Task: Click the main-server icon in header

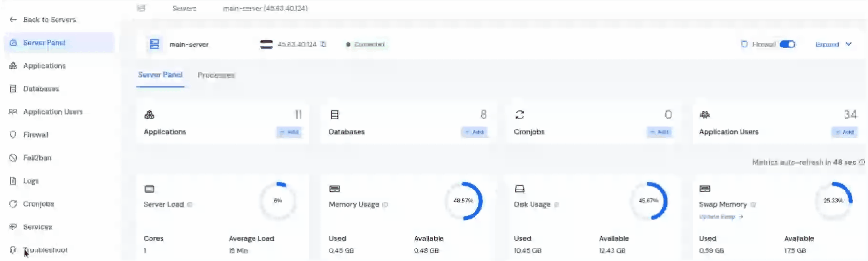Action: tap(154, 44)
